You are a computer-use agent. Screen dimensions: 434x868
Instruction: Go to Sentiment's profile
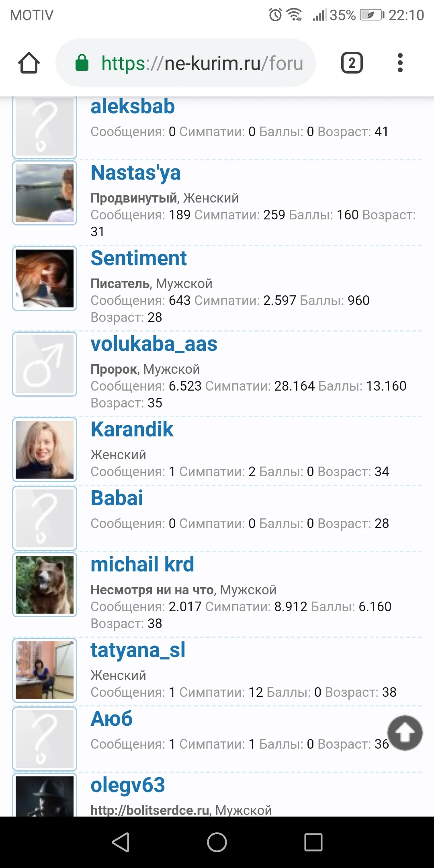point(139,258)
